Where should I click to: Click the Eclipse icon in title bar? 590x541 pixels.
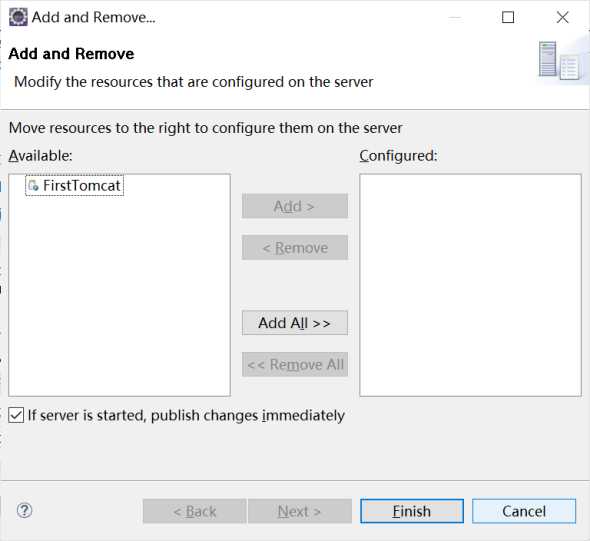point(18,17)
